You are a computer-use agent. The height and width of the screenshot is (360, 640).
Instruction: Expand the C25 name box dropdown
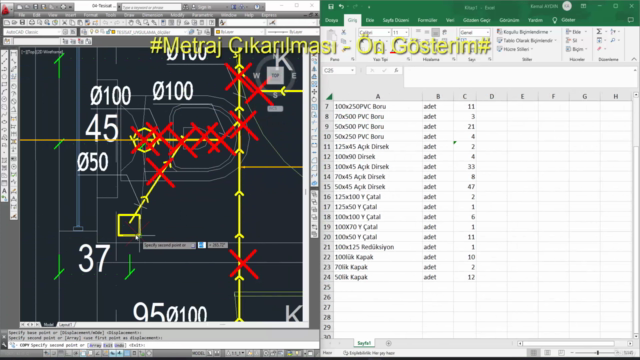[352, 71]
